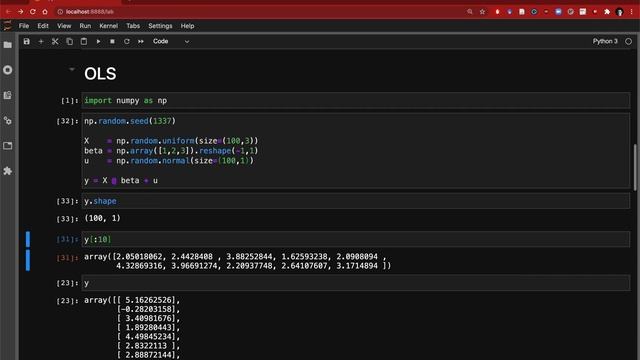Select the y.shape code cell
The width and height of the screenshot is (640, 360).
click(x=356, y=201)
